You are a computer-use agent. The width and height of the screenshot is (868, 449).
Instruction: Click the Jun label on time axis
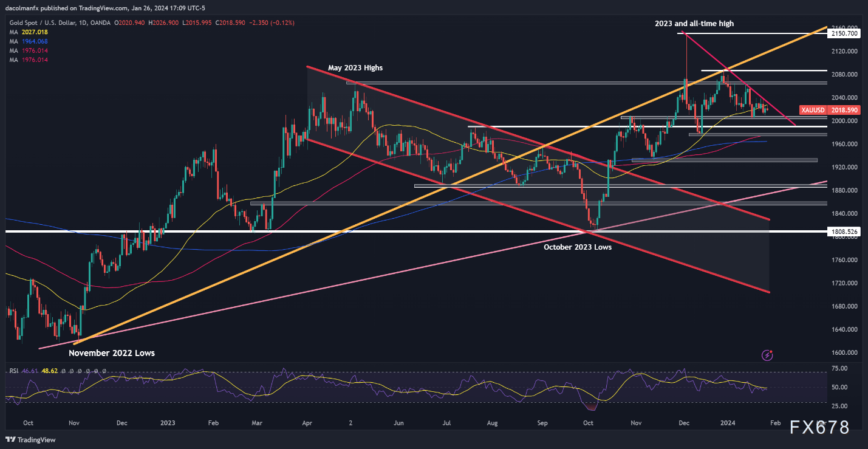click(x=398, y=422)
